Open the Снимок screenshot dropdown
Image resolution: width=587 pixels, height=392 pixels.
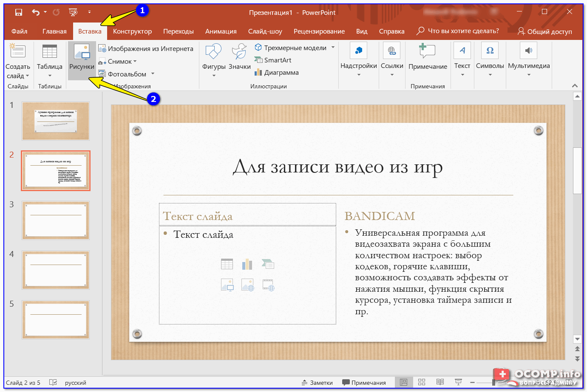(118, 62)
